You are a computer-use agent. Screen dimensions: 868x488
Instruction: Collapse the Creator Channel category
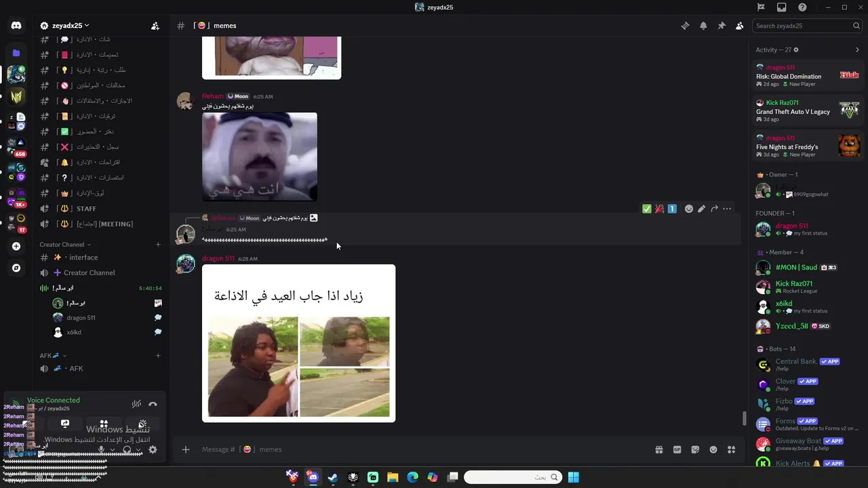[x=64, y=245]
